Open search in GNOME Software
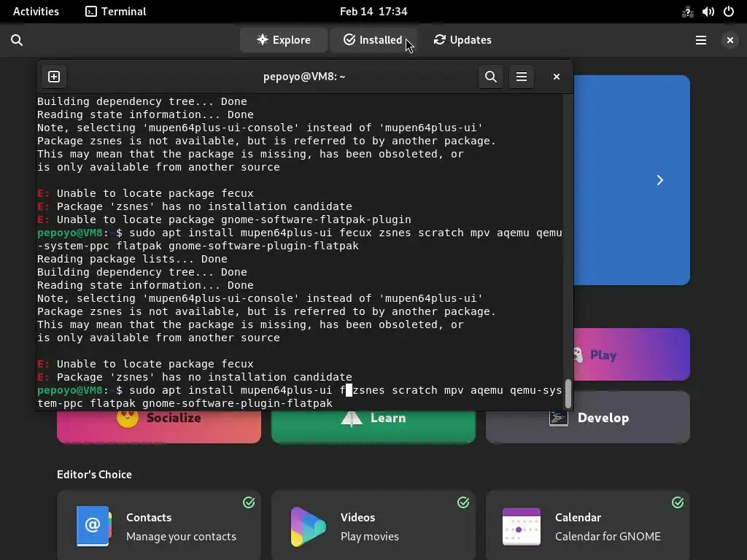747x560 pixels. (17, 40)
